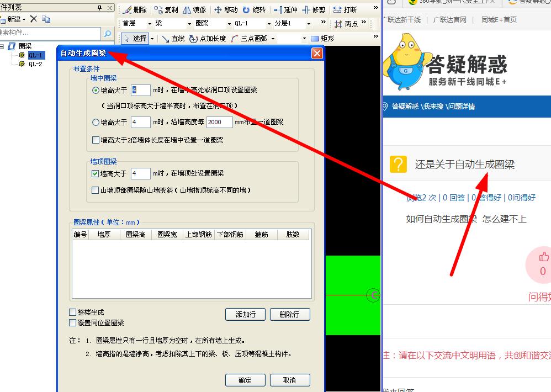Choose the 直线 (line) drawing tool
Viewport: 551px width, 392px height.
coord(173,39)
